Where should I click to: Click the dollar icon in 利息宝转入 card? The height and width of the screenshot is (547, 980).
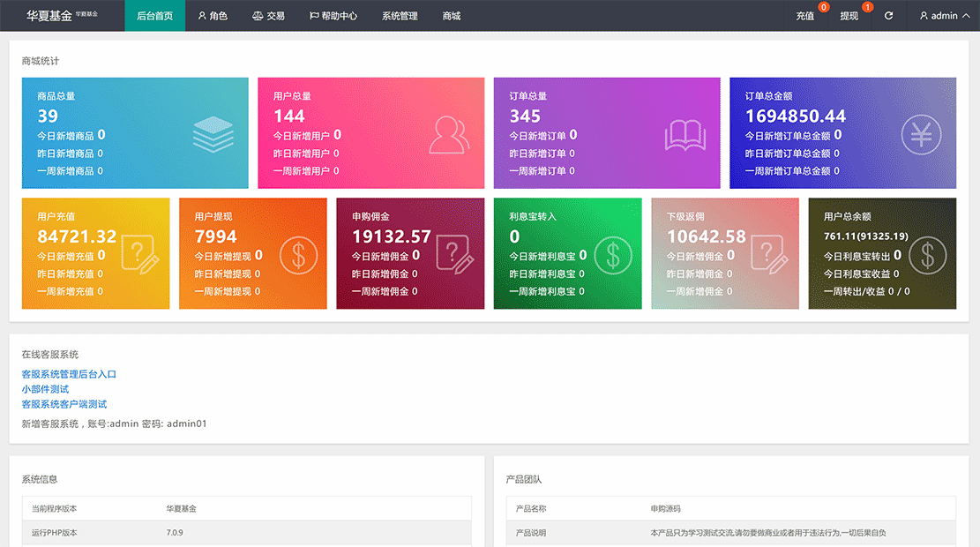click(613, 255)
